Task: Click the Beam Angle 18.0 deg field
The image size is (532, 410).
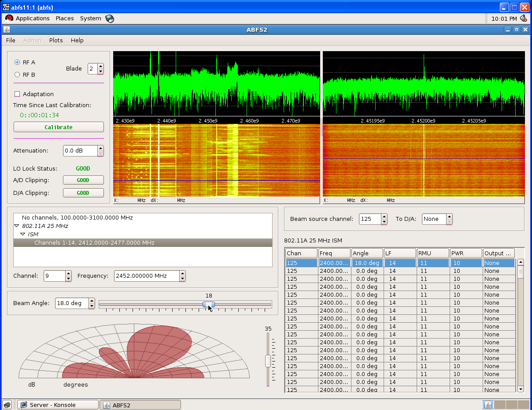Action: click(x=72, y=303)
